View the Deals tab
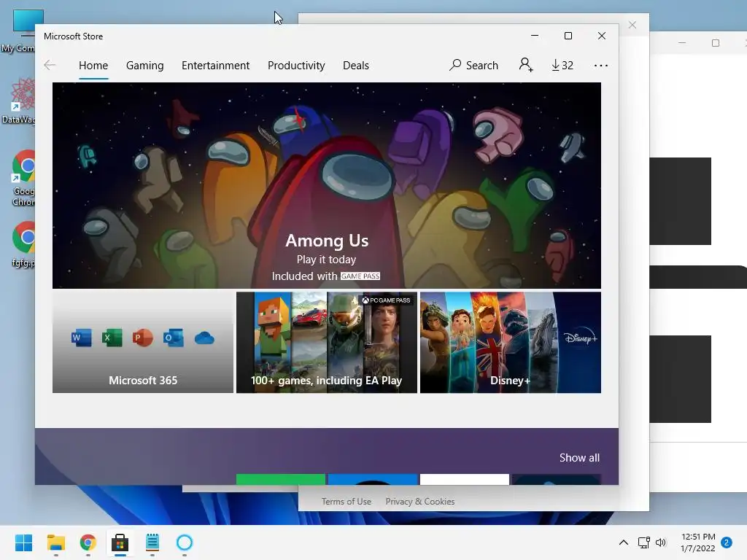747x560 pixels. pyautogui.click(x=356, y=65)
